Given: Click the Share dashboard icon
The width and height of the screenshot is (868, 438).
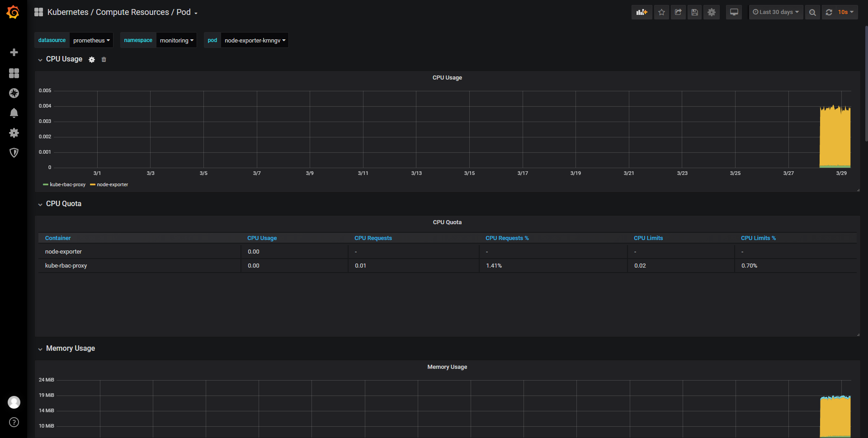Looking at the screenshot, I should click(678, 12).
